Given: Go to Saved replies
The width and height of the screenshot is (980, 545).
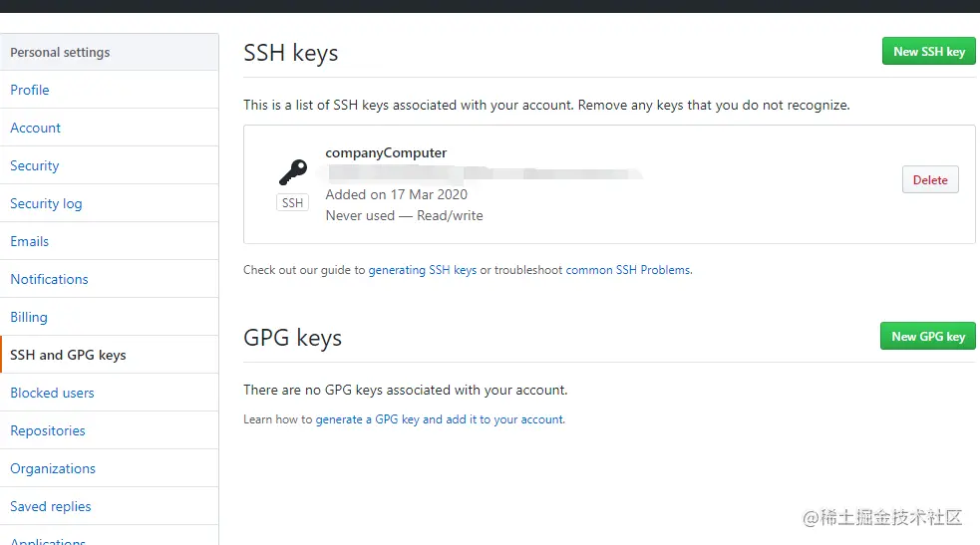Looking at the screenshot, I should [51, 506].
